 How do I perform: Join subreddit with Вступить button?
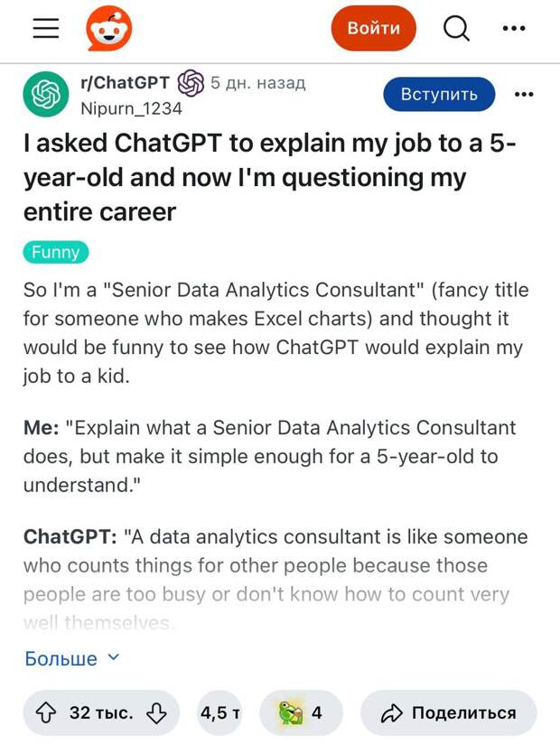[x=439, y=94]
